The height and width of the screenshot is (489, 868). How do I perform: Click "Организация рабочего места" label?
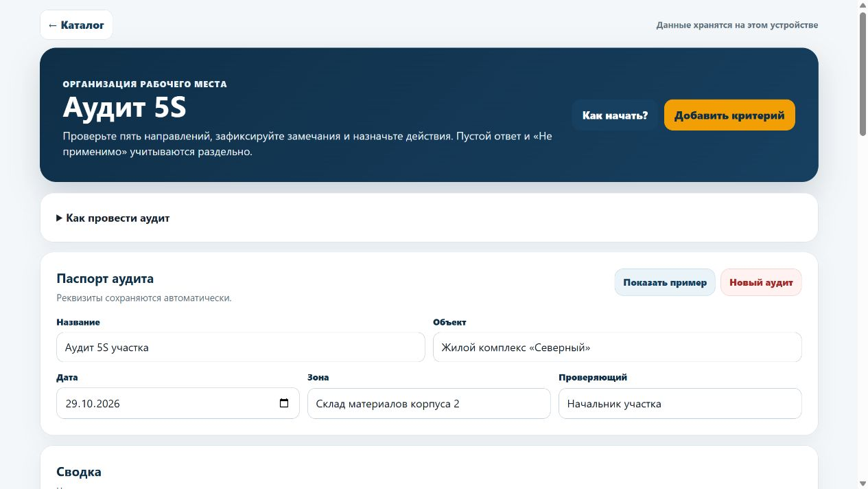tap(145, 84)
